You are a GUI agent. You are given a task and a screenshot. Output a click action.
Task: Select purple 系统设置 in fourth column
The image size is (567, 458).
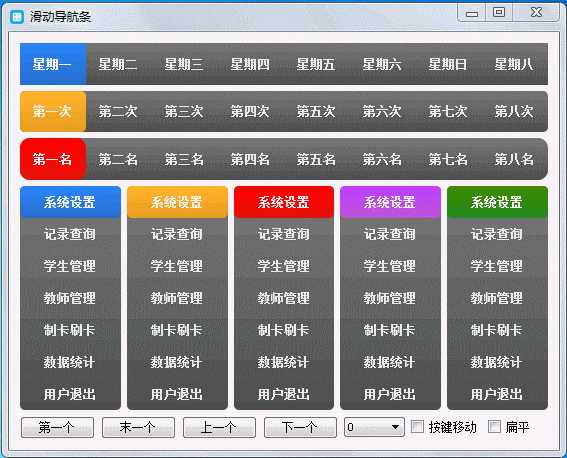[x=391, y=202]
